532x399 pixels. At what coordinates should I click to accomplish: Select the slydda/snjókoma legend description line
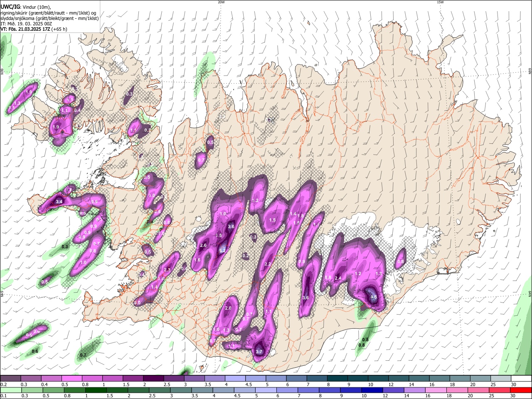coord(49,18)
